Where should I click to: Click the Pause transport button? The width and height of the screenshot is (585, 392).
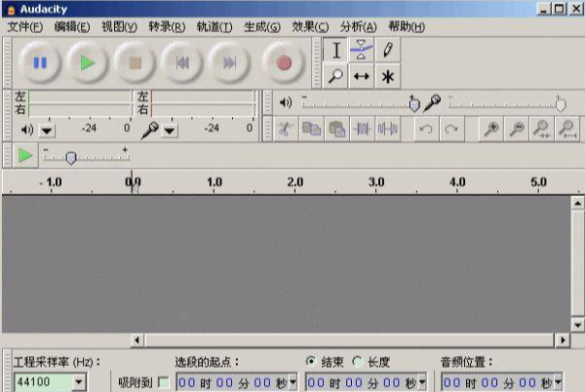coord(40,62)
